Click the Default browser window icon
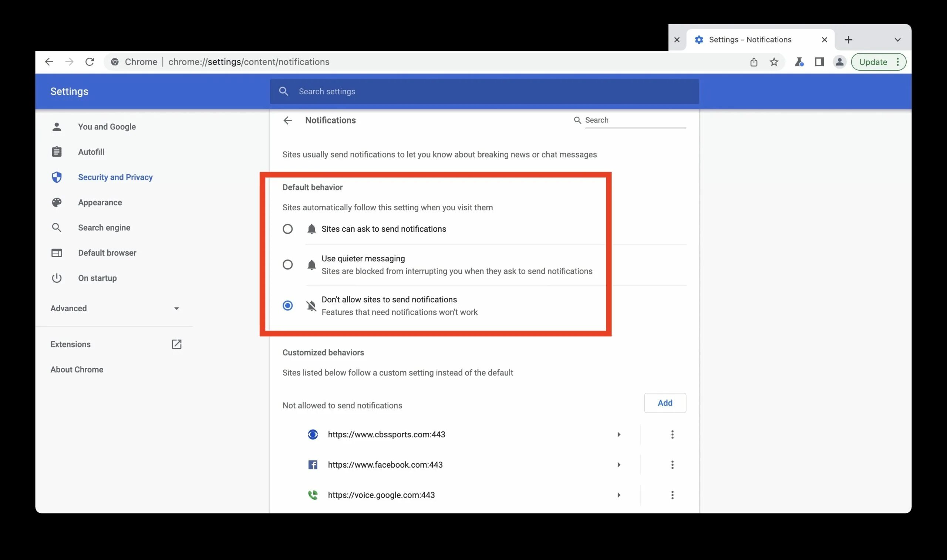 click(57, 253)
